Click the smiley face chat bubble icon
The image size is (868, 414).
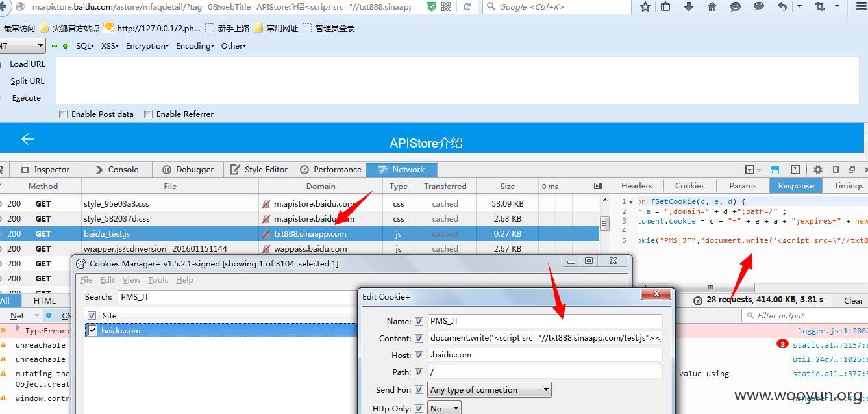(x=736, y=6)
